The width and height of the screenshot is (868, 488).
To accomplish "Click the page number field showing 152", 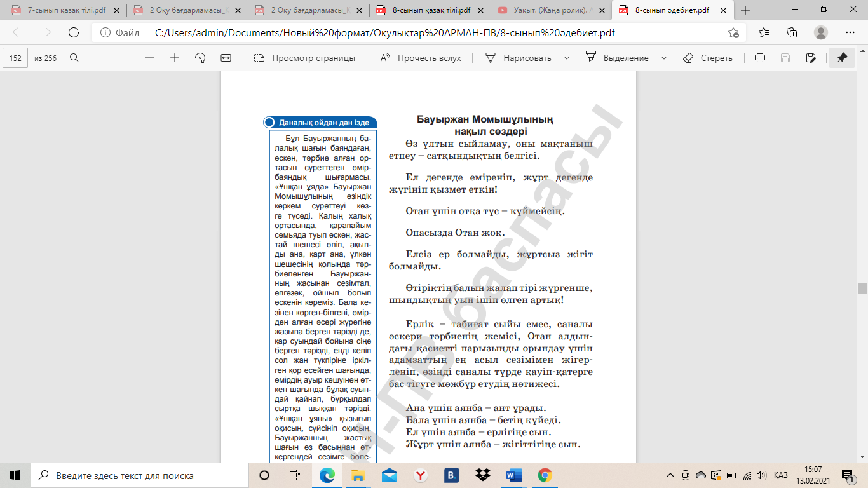I will click(15, 58).
